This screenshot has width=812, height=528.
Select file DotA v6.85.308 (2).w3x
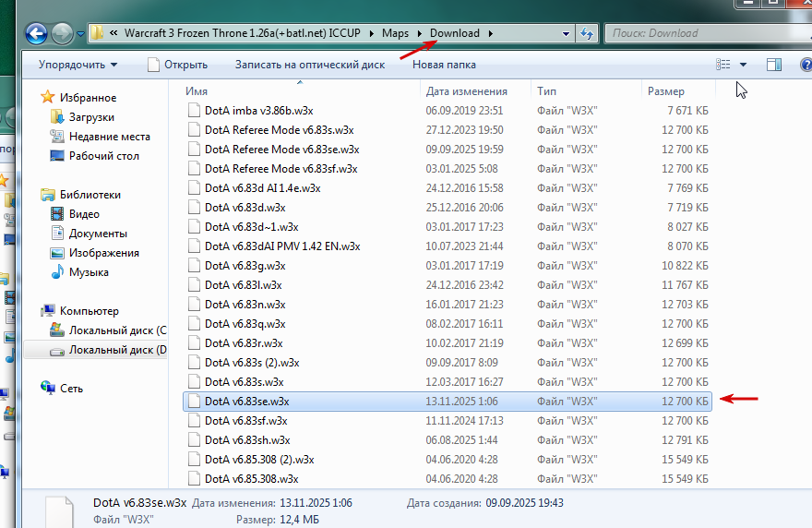click(x=259, y=459)
